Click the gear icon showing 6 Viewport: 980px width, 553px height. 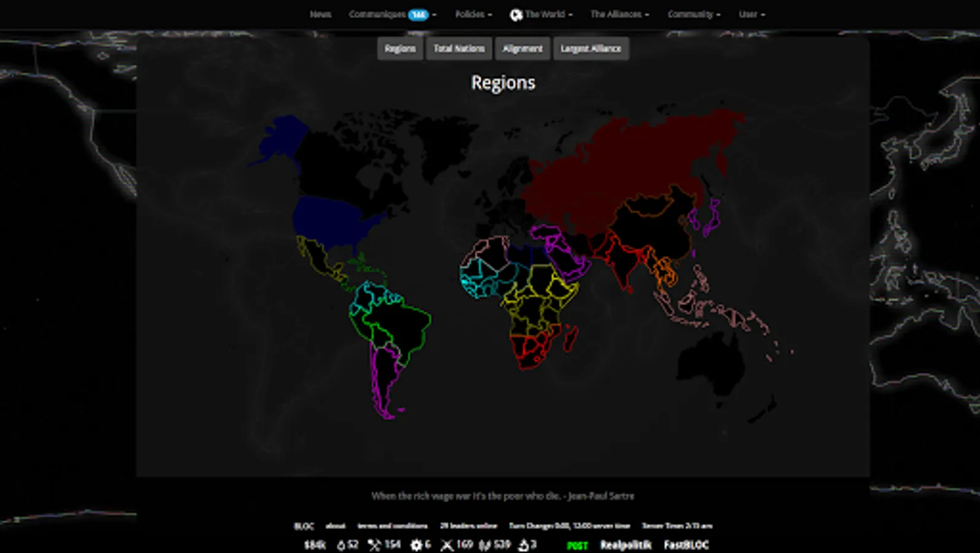pyautogui.click(x=416, y=545)
